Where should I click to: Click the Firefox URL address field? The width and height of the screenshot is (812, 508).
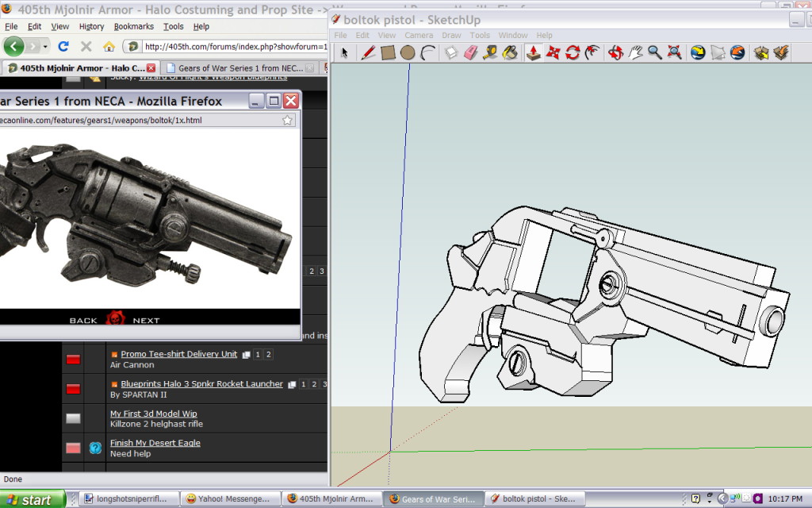click(234, 47)
